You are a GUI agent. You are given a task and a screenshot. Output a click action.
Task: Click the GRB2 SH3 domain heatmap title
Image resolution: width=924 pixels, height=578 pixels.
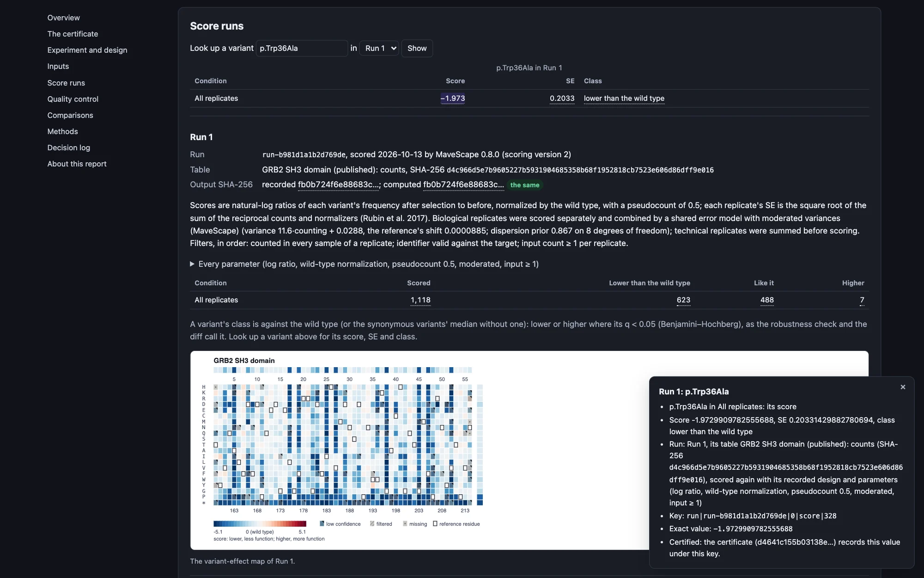click(x=244, y=361)
